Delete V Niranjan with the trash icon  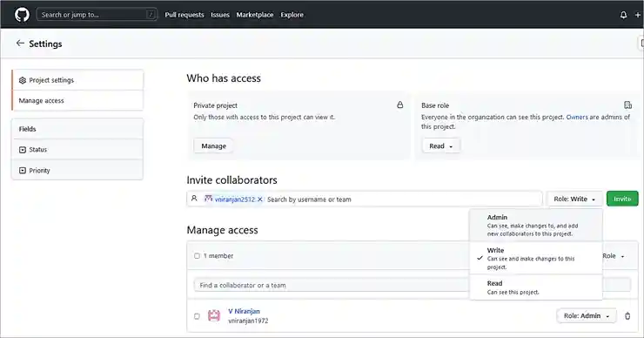(x=627, y=316)
